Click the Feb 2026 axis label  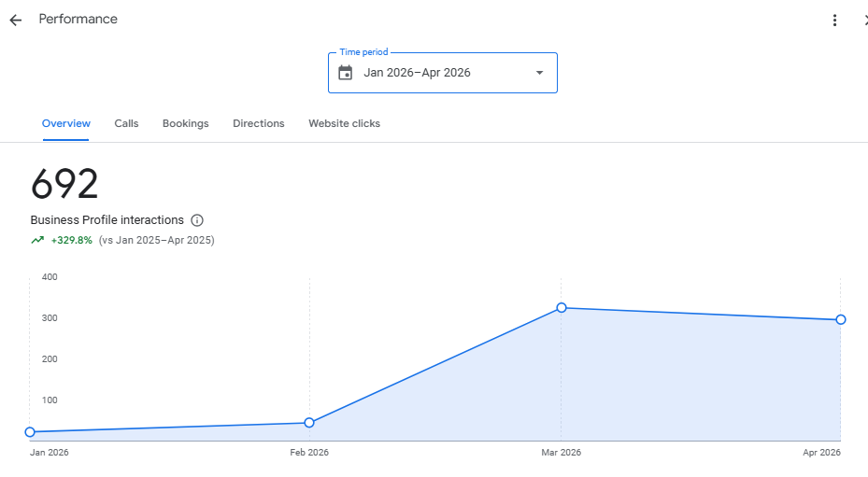click(x=309, y=453)
